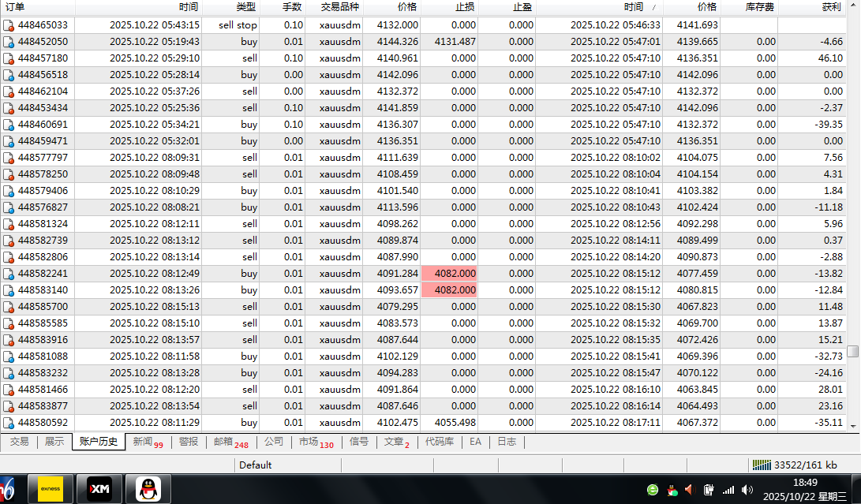Click the red highlighted 4082.000 stop loss in row 448583140
861x504 pixels.
[x=449, y=290]
